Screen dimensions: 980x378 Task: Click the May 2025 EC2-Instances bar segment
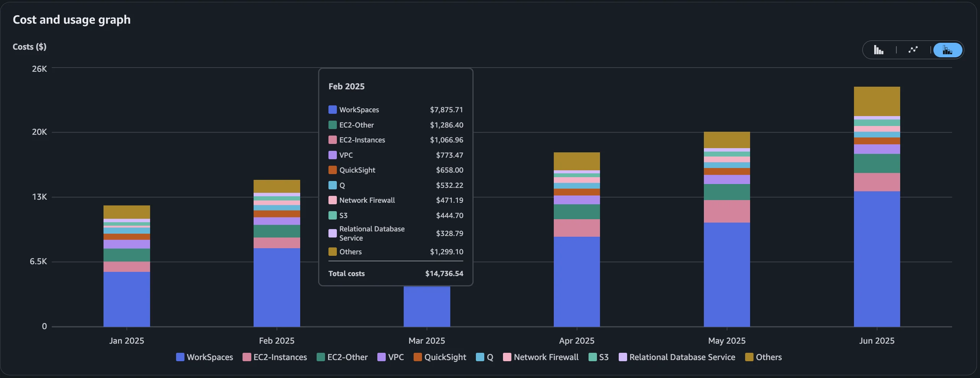click(727, 211)
